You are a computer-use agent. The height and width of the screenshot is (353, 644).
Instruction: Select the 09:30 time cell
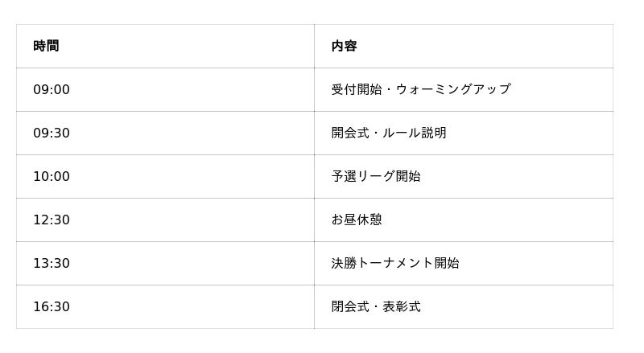[x=52, y=133]
